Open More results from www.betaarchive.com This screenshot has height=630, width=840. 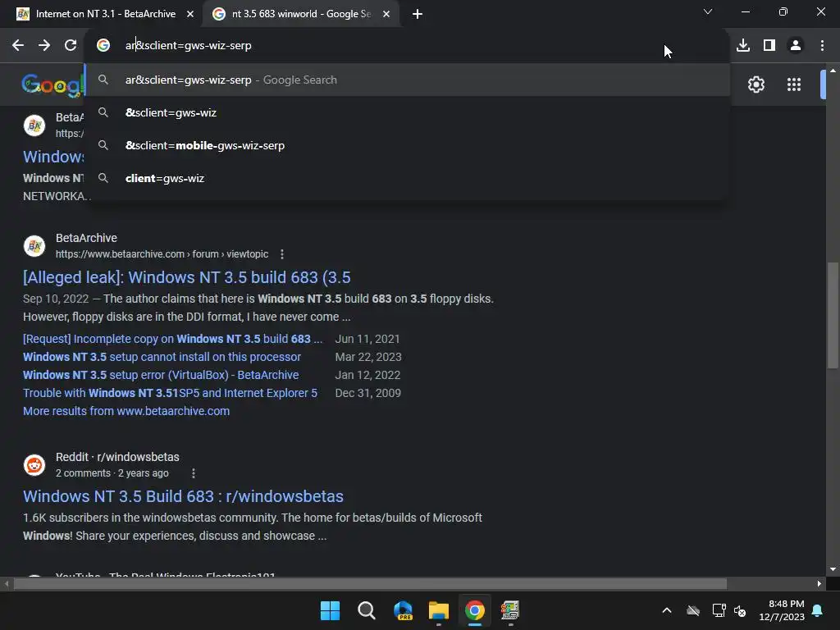[126, 412]
